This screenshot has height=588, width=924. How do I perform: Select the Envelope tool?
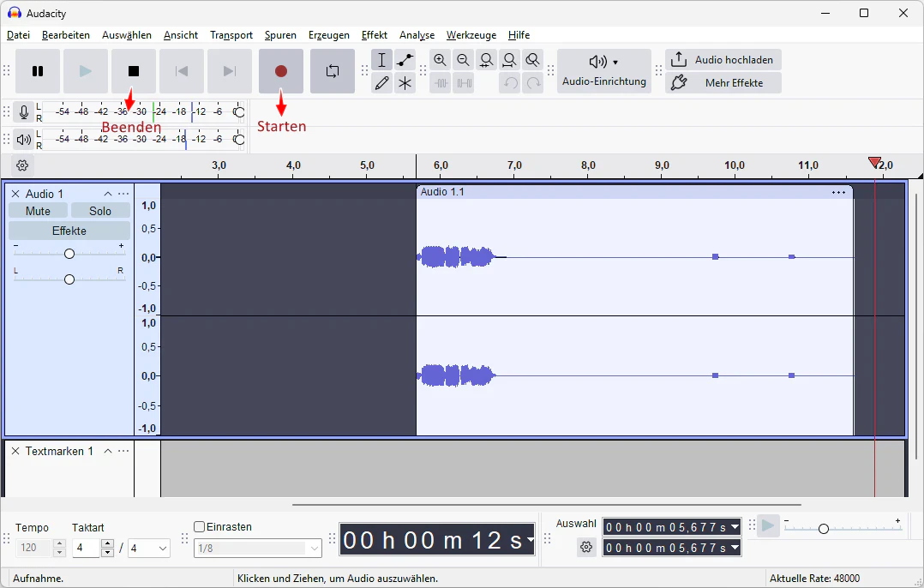[x=405, y=60]
